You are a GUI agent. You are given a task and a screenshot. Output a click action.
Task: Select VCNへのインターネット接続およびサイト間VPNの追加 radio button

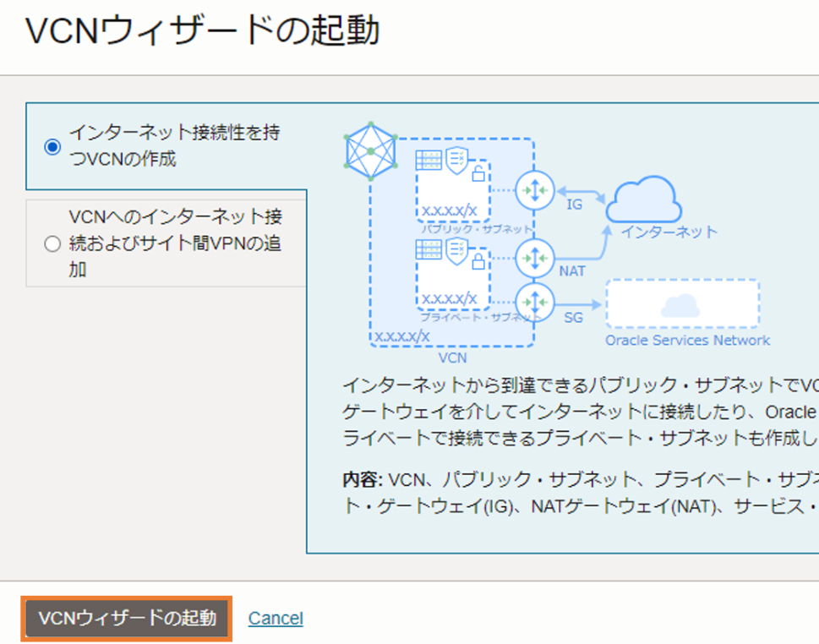click(52, 244)
